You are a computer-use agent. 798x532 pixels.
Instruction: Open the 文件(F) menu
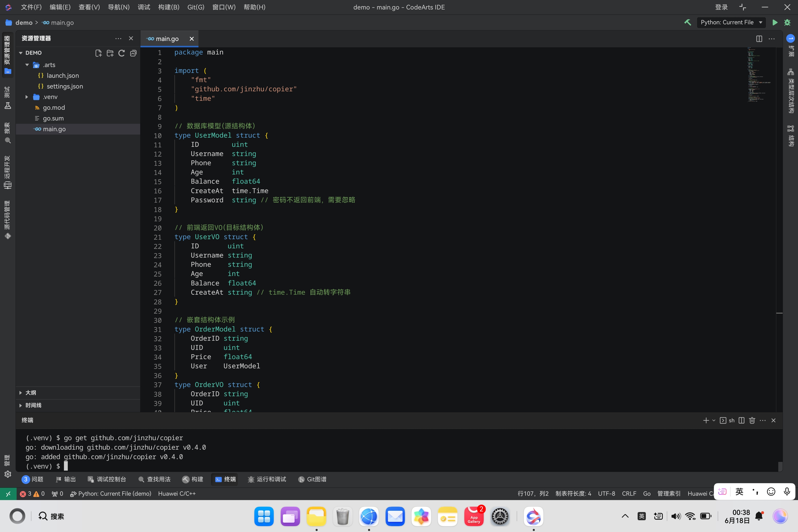click(x=31, y=7)
